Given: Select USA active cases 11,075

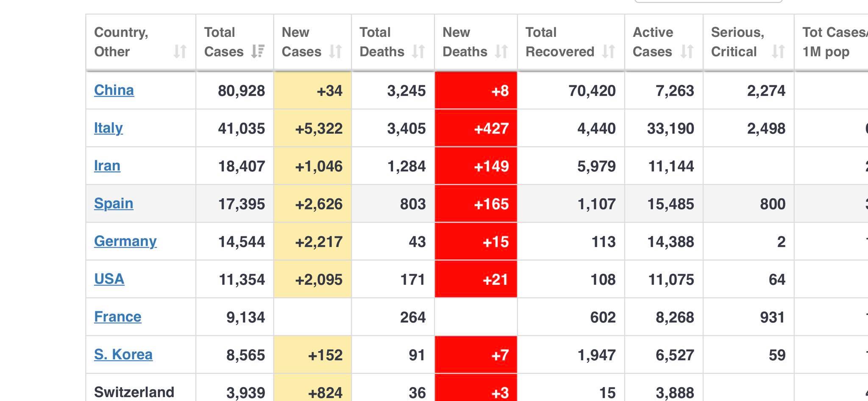Looking at the screenshot, I should [x=671, y=279].
